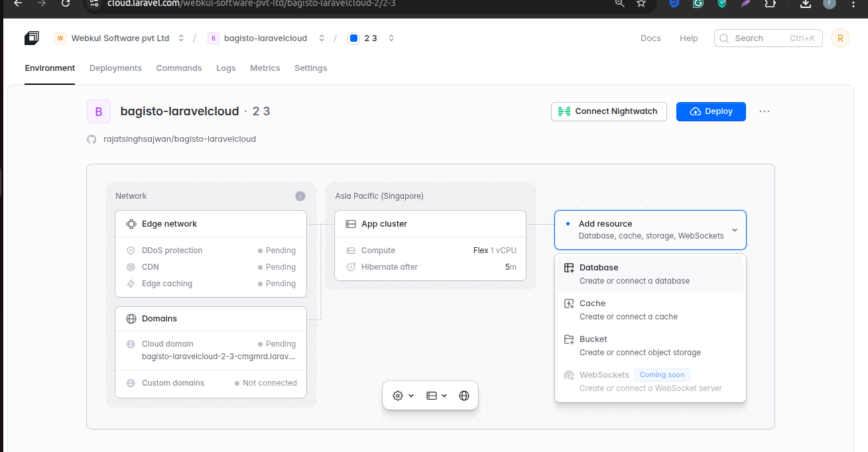Viewport: 868px width, 452px height.
Task: Click the Network info icon
Action: (300, 196)
